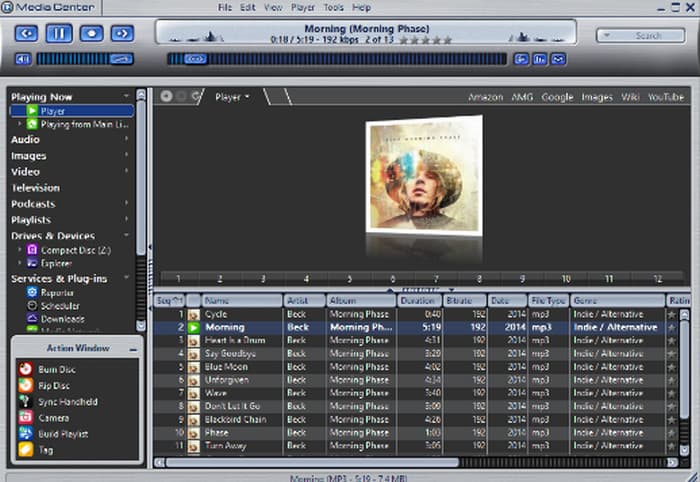Click Sync Handheld action
This screenshot has width=700, height=482.
[x=67, y=402]
